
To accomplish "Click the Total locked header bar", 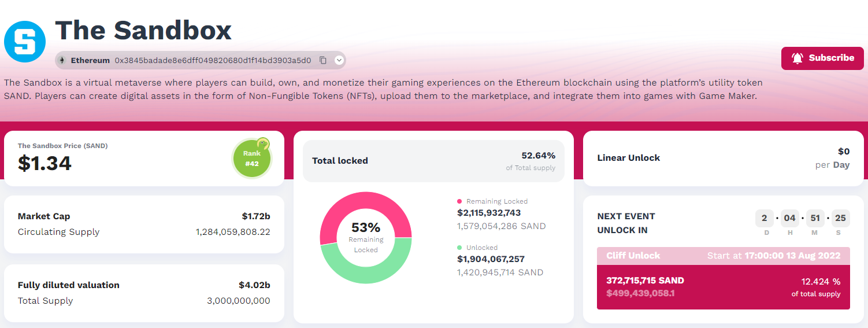I will pos(433,161).
